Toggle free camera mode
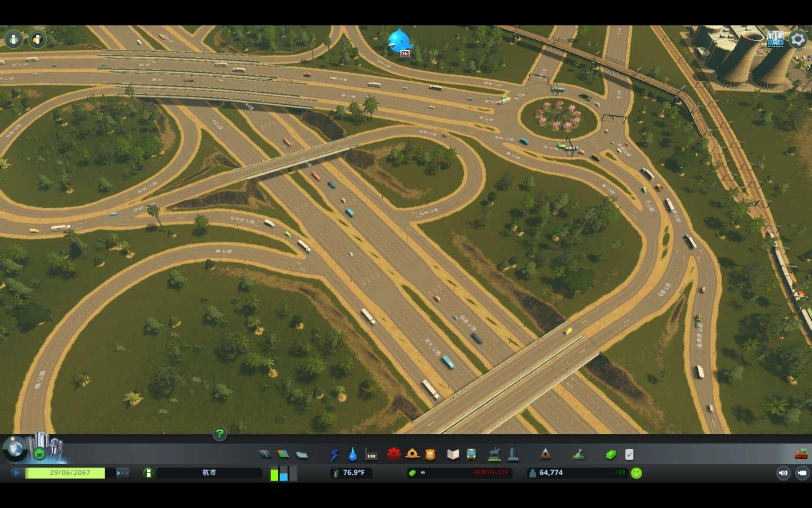The height and width of the screenshot is (508, 812). 802,473
